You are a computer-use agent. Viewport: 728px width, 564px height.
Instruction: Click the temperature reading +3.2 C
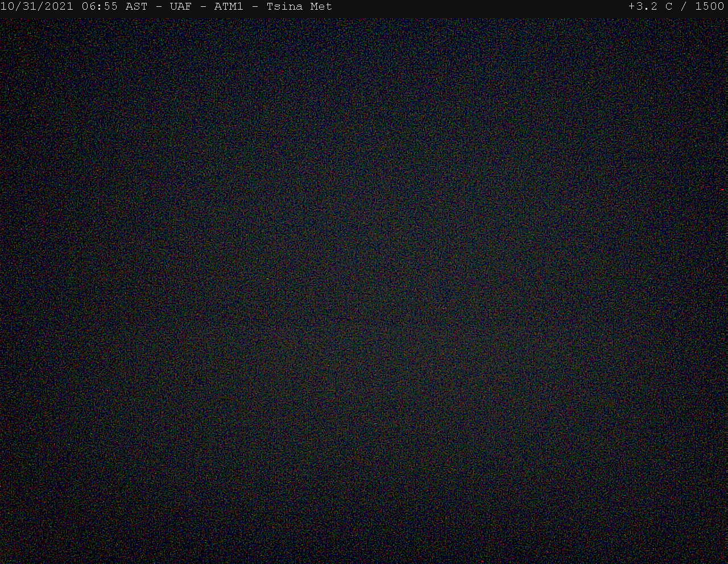pos(650,6)
